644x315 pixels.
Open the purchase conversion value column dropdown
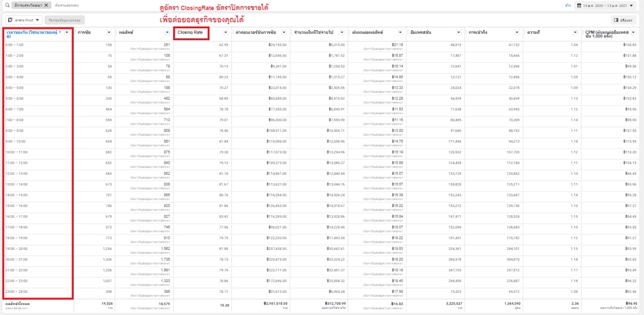tap(284, 32)
